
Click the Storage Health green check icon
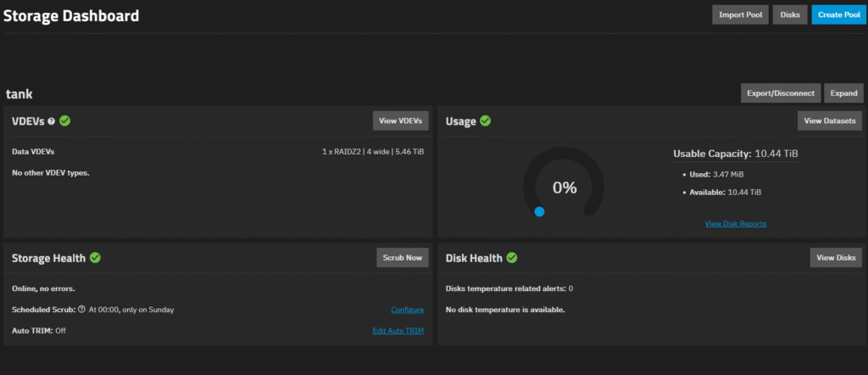96,257
